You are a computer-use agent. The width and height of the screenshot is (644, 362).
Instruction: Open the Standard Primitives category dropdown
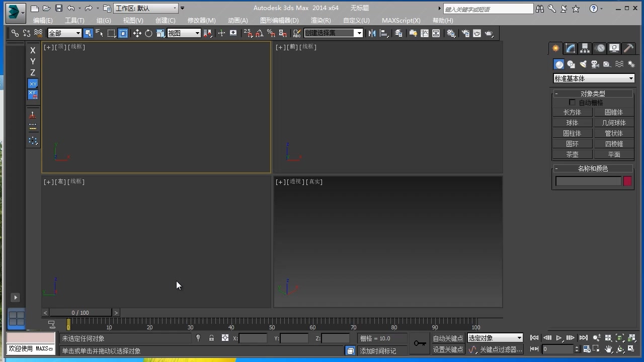point(594,78)
